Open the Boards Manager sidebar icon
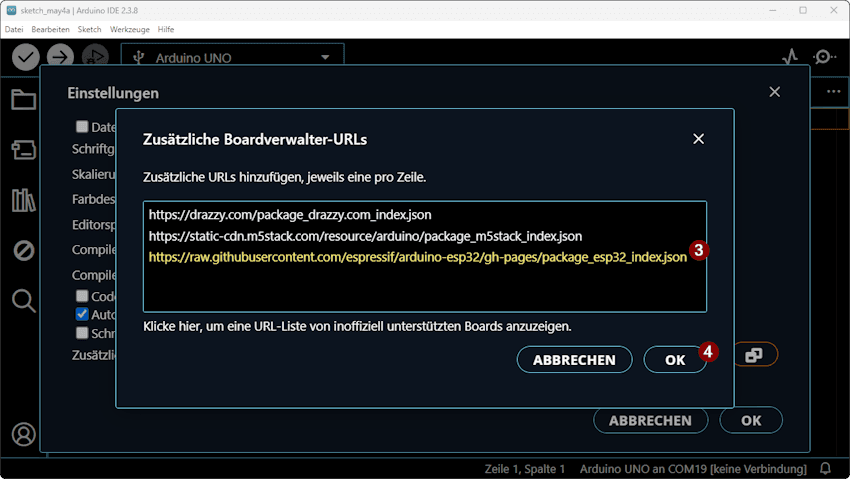Image resolution: width=850 pixels, height=479 pixels. (24, 150)
